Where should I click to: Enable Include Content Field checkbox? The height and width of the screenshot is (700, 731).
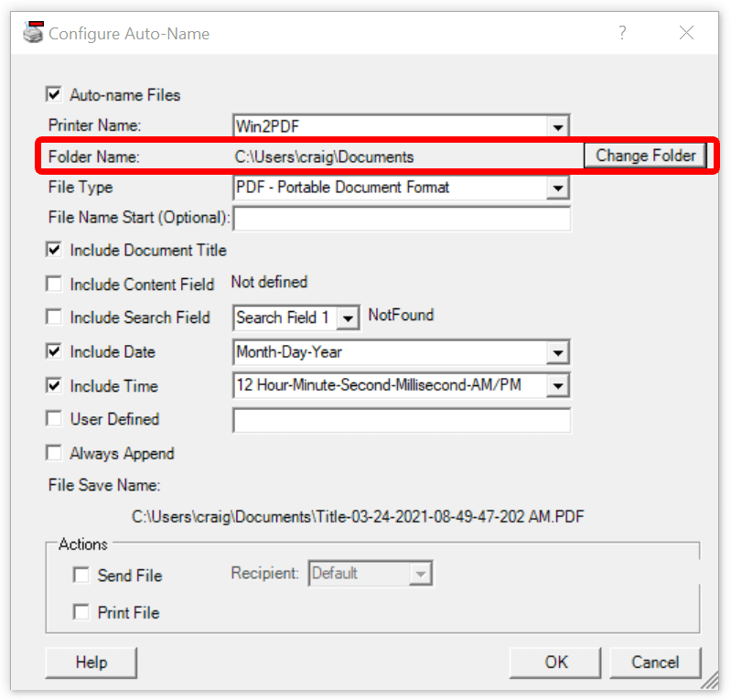tap(54, 285)
